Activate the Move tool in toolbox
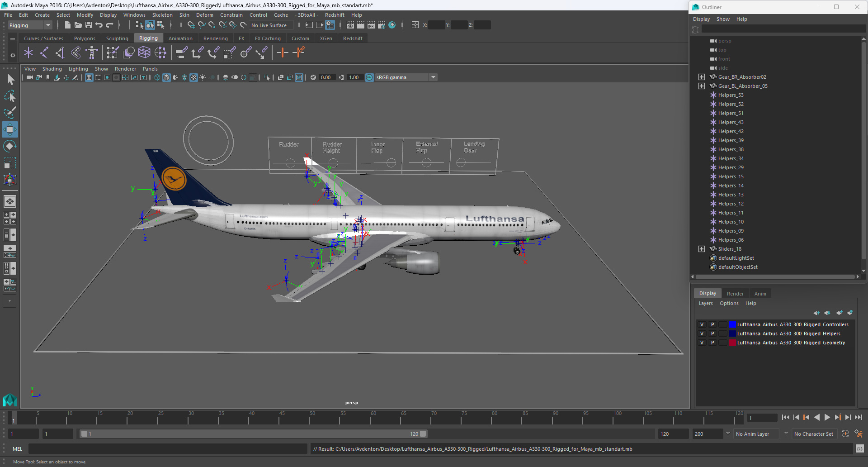 point(10,129)
